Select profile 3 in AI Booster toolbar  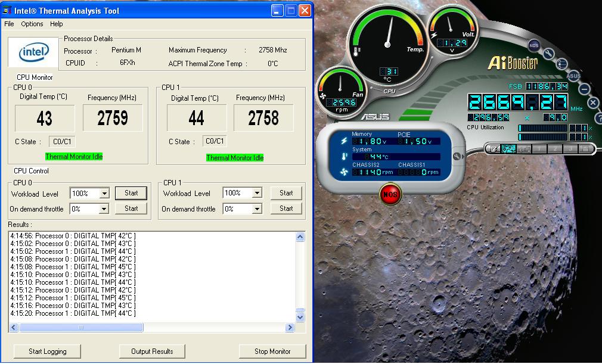(570, 149)
